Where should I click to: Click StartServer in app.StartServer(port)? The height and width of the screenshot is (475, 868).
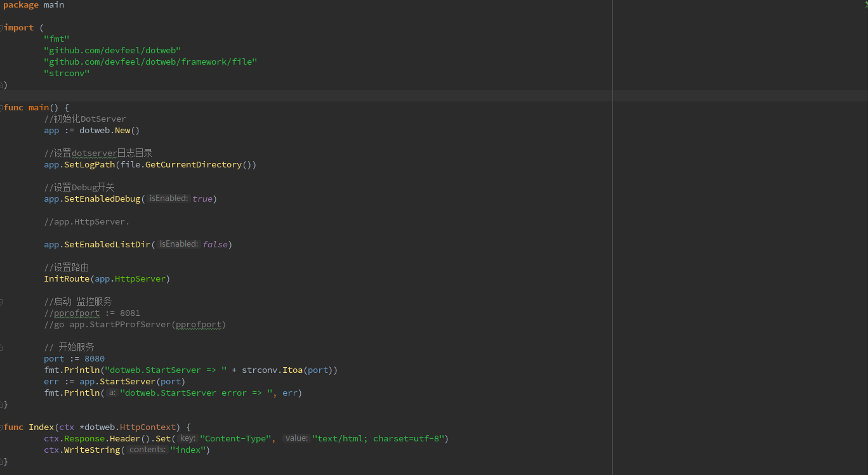click(x=128, y=381)
